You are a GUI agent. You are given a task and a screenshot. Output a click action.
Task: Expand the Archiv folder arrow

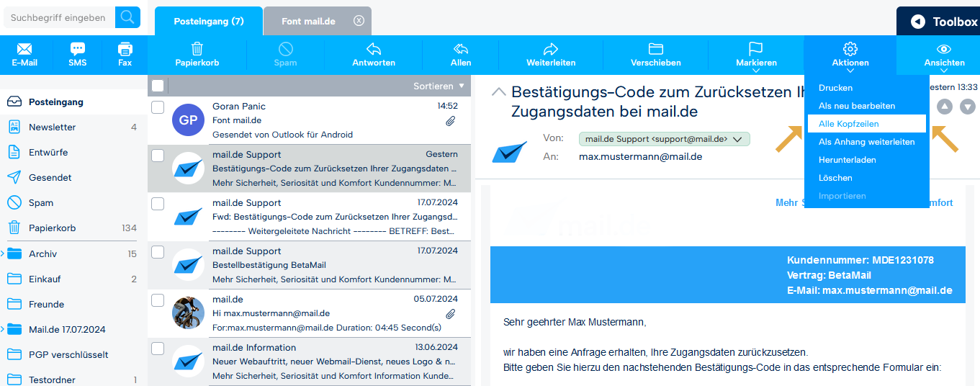tap(3, 253)
